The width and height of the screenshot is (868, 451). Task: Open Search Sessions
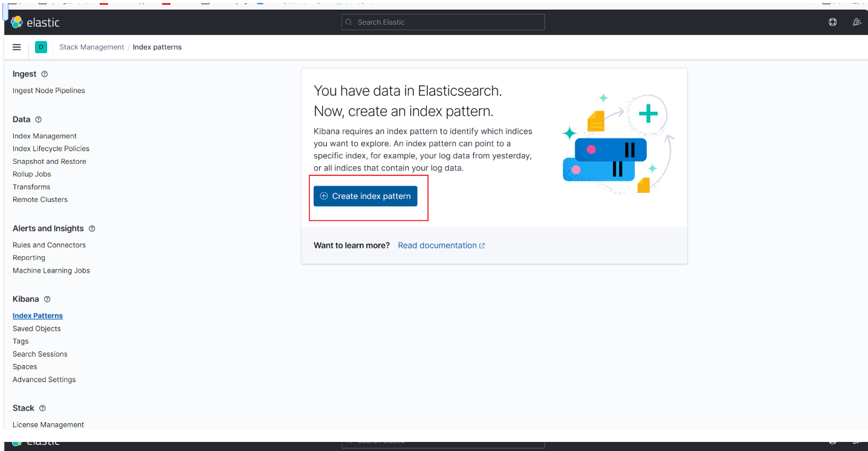pos(40,354)
